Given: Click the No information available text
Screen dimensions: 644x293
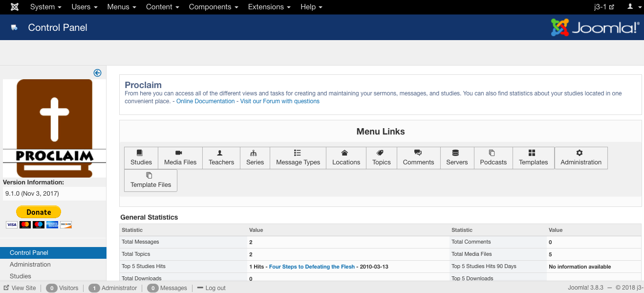Looking at the screenshot, I should [x=580, y=267].
